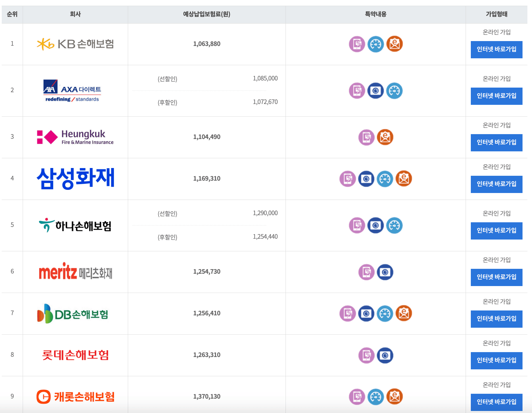Click the premium value 1,254,730
532x413 pixels.
tap(207, 272)
